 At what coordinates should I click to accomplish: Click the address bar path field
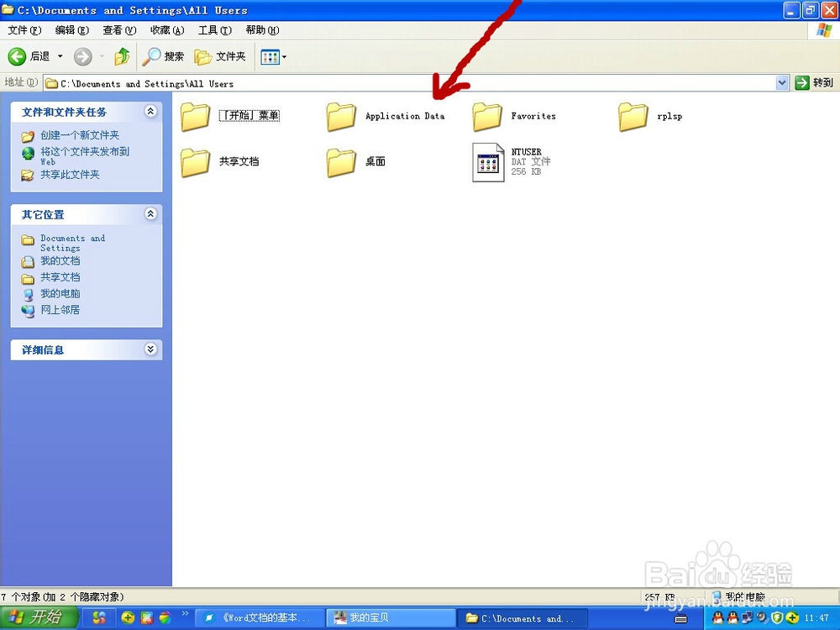click(409, 83)
